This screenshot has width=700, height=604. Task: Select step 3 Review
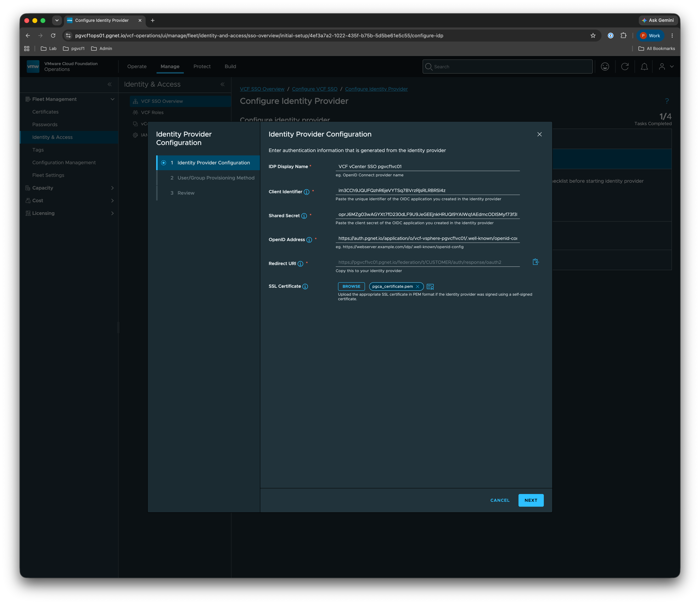click(x=208, y=193)
